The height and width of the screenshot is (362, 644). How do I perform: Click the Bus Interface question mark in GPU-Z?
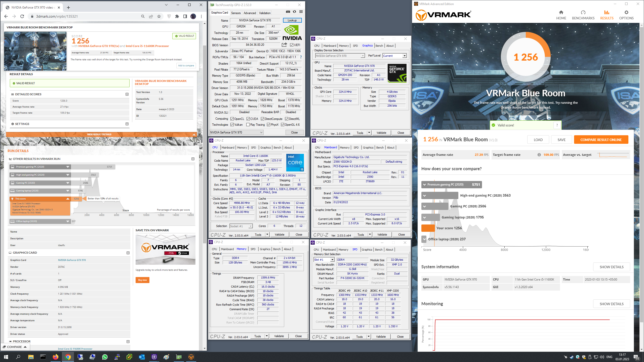[301, 57]
